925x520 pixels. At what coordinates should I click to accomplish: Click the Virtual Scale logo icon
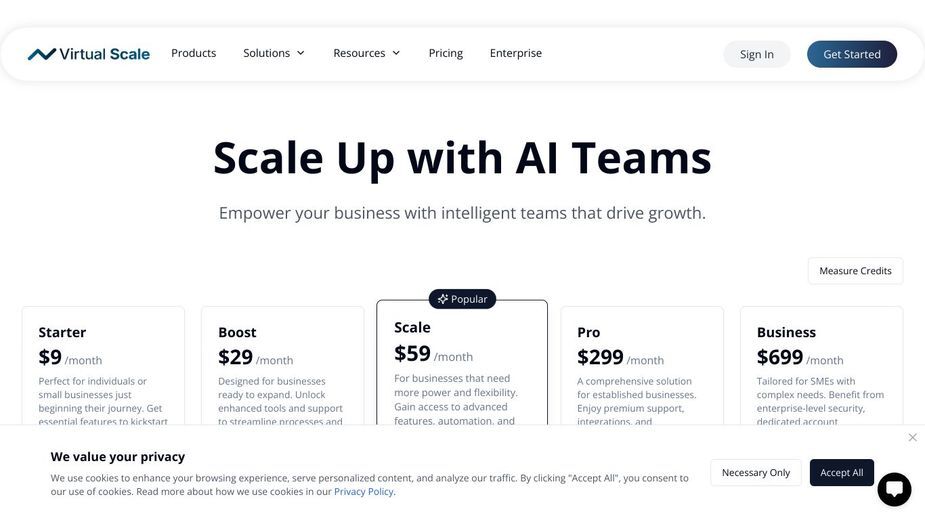pos(42,54)
